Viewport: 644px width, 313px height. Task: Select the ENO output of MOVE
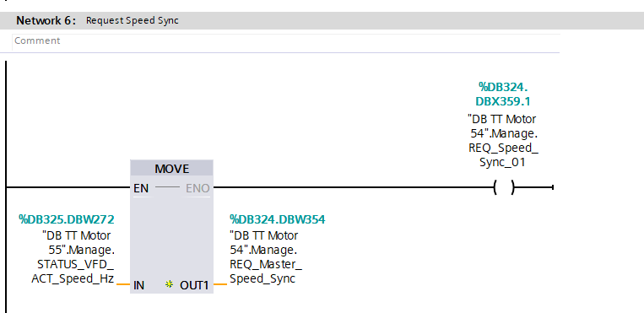tap(198, 188)
